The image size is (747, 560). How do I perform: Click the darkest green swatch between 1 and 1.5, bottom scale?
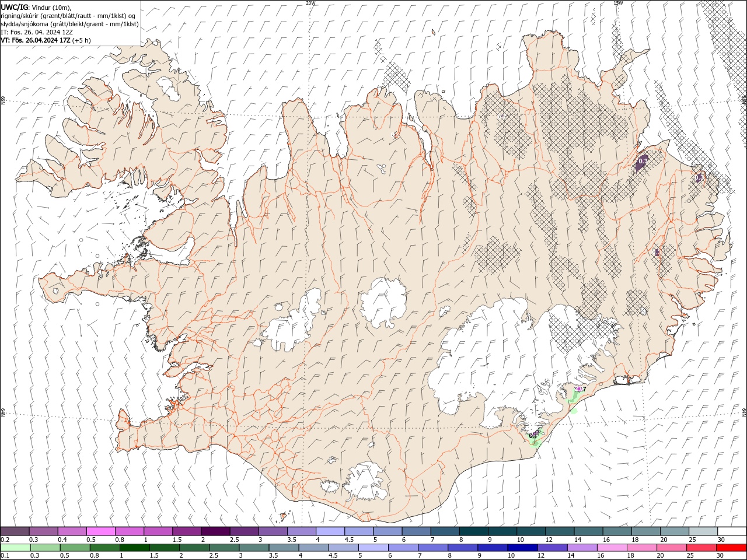coord(134,548)
